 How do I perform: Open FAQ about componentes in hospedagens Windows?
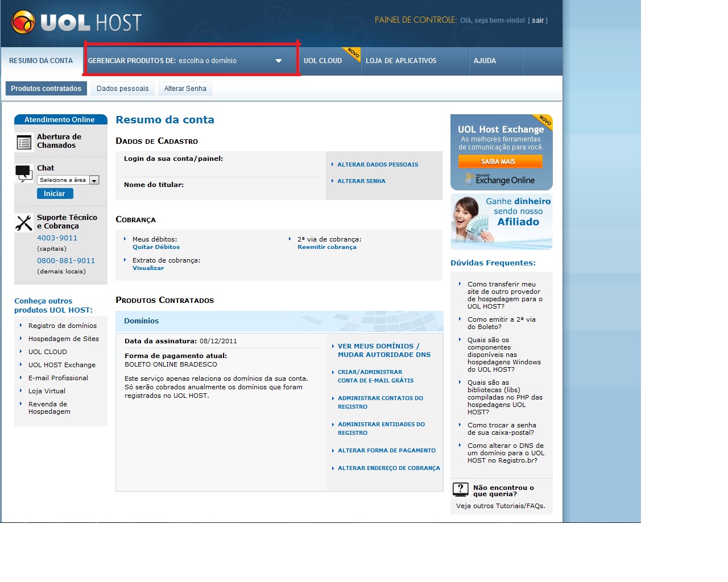coord(504,355)
